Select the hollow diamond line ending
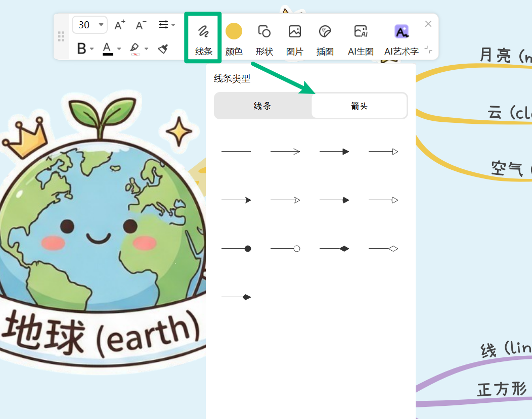Viewport: 532px width, 419px height. [383, 249]
